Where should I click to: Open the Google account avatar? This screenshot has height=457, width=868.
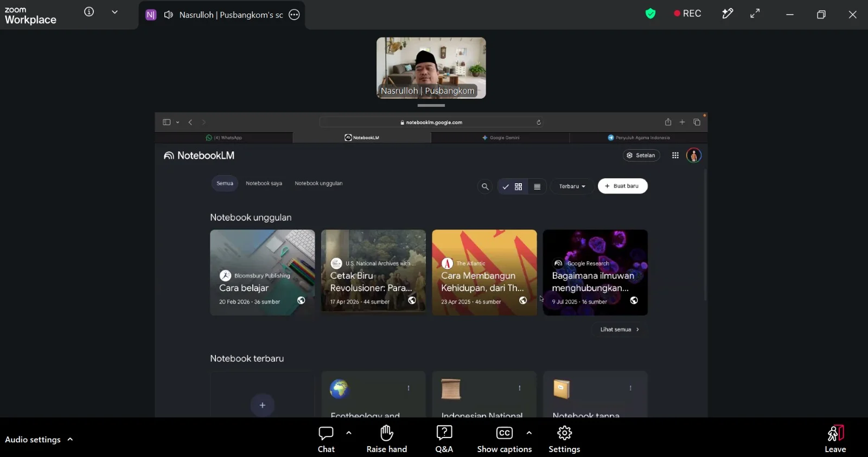pyautogui.click(x=694, y=156)
